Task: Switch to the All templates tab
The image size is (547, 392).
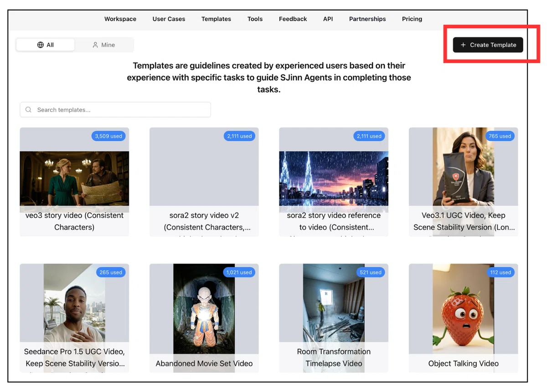Action: coord(46,45)
